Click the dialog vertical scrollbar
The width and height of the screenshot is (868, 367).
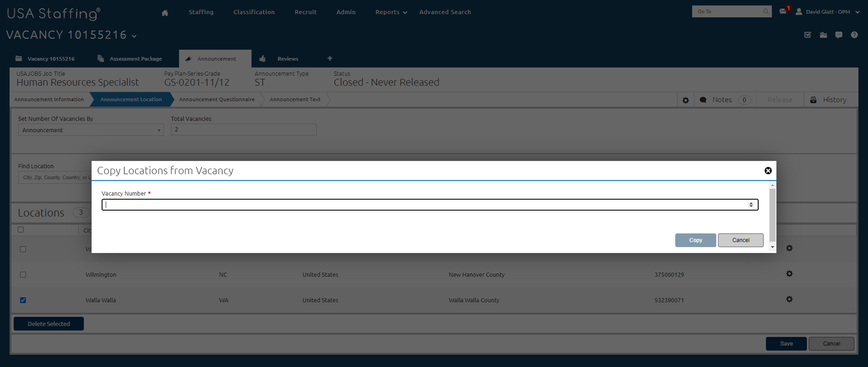pyautogui.click(x=772, y=215)
